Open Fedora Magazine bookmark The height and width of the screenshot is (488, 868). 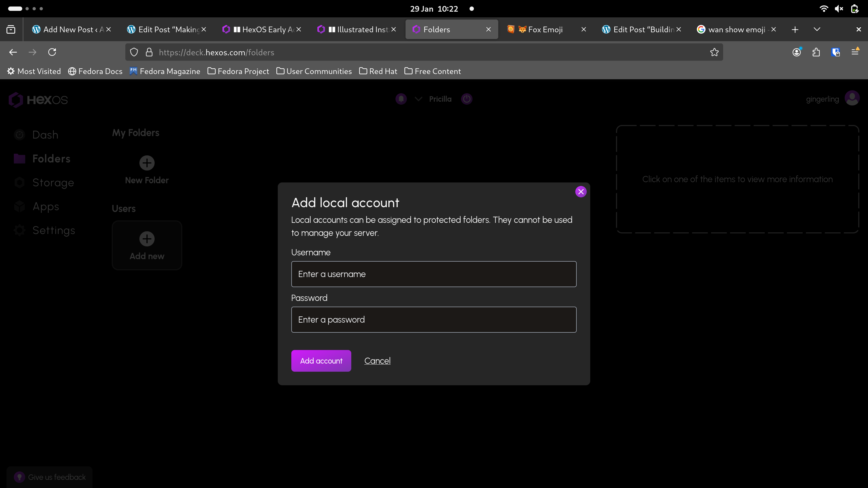pos(165,71)
